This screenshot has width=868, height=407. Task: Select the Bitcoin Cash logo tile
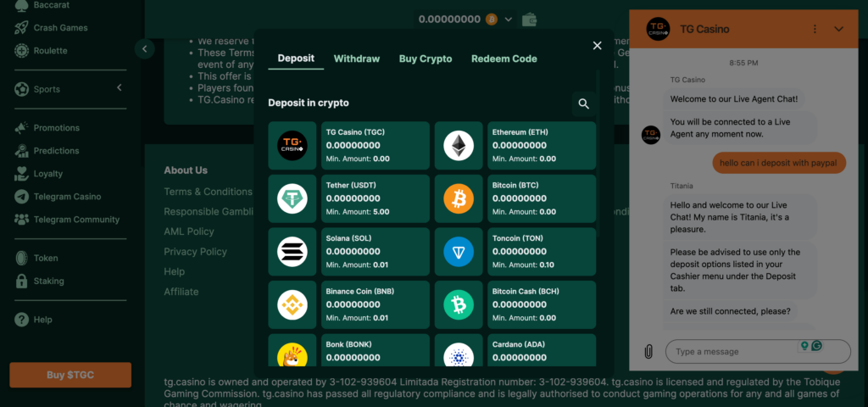point(459,305)
